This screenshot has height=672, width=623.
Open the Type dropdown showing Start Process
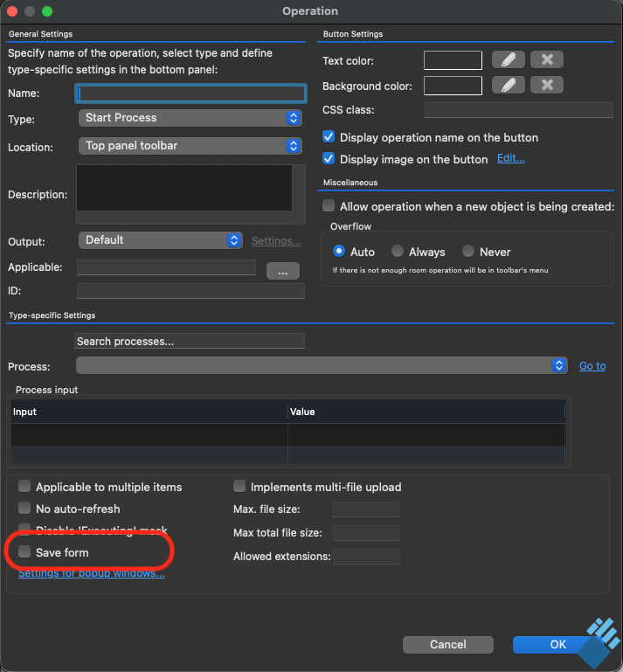(x=190, y=118)
